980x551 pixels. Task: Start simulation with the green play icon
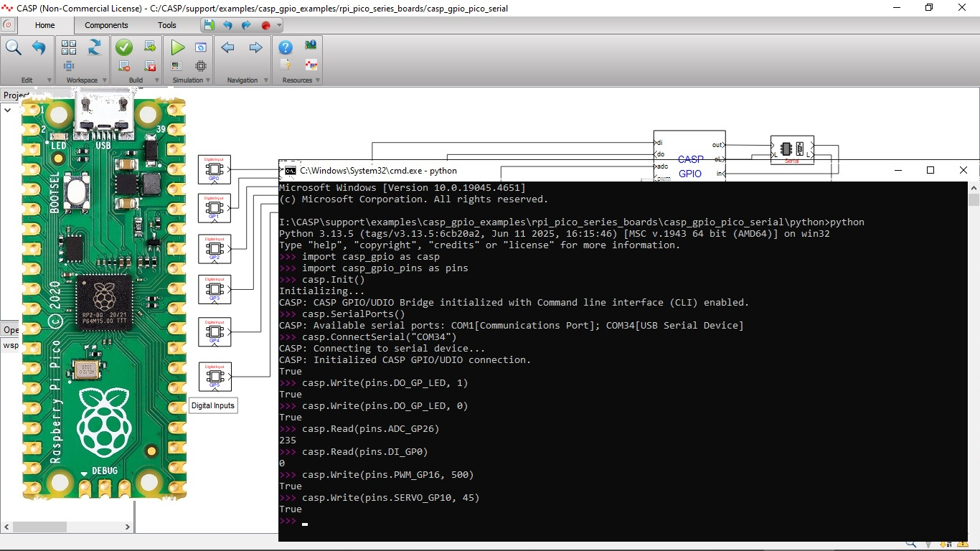[x=177, y=47]
